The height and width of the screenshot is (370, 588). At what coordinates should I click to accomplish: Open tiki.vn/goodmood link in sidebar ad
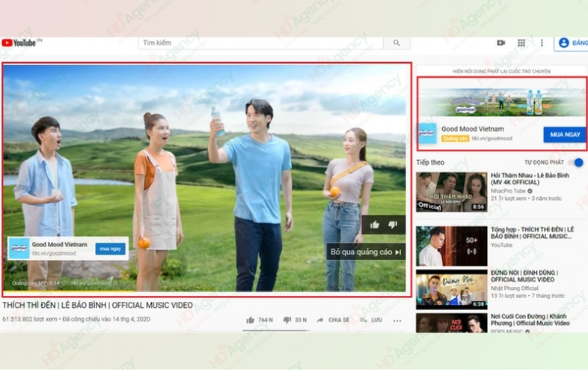tap(491, 139)
